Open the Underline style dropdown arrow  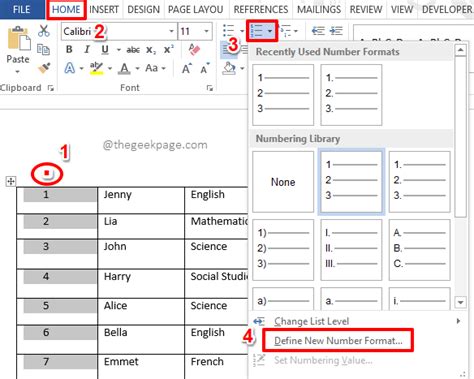(118, 50)
